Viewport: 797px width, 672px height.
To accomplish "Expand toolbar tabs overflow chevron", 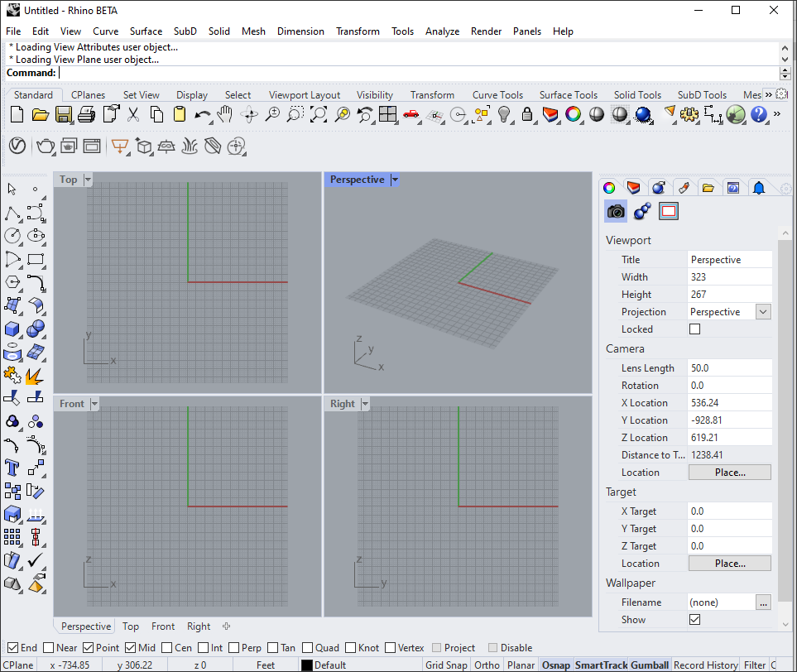I will 769,94.
